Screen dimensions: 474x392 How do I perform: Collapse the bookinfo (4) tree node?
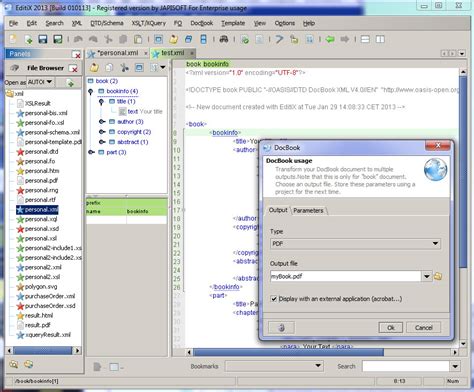tap(91, 91)
